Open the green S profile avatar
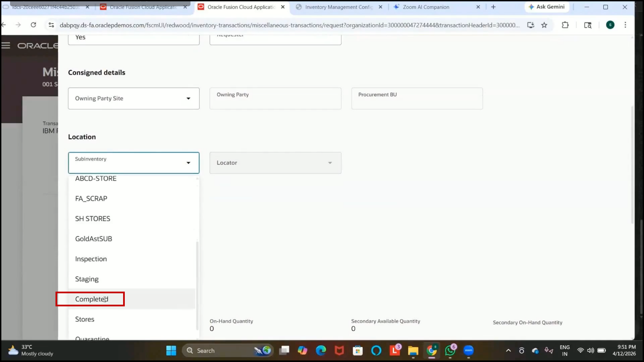The image size is (644, 362). [x=610, y=25]
